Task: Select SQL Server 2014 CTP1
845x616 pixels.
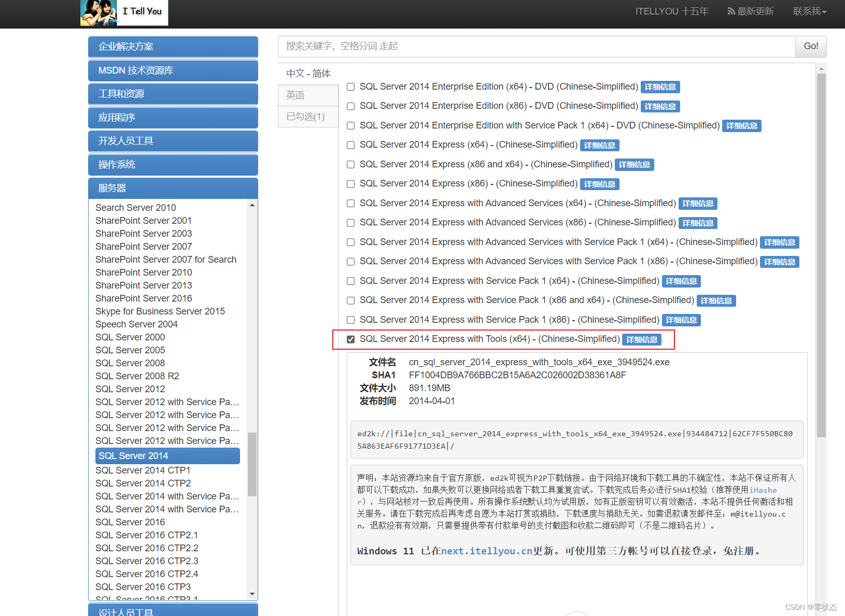Action: (143, 470)
